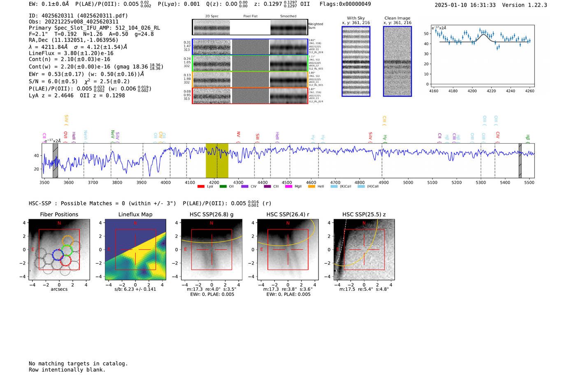Click the 'LineFlux = 3.80(±1.20)e-16' line
This screenshot has height=392, width=576.
point(71,53)
